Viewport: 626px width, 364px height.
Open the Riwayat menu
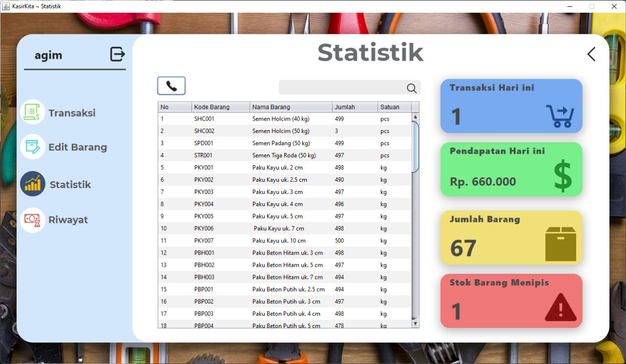[x=68, y=220]
